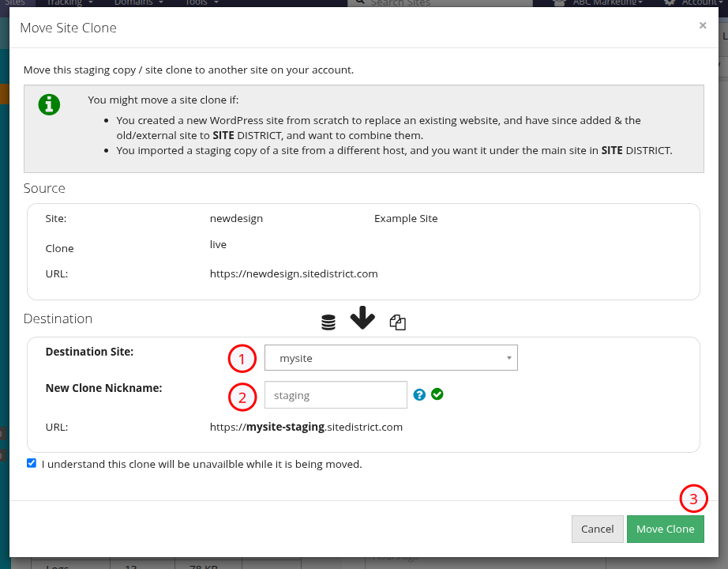Click the Search Sites box

[442, 3]
